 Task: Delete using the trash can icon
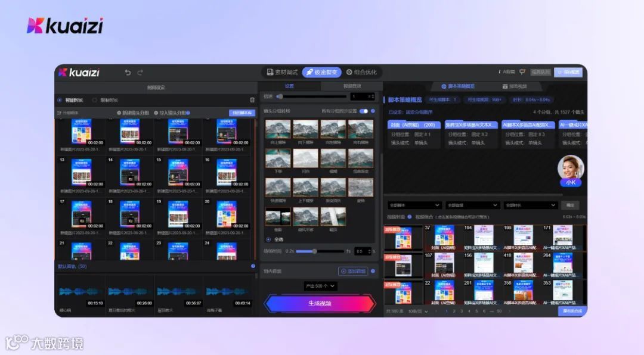(252, 100)
